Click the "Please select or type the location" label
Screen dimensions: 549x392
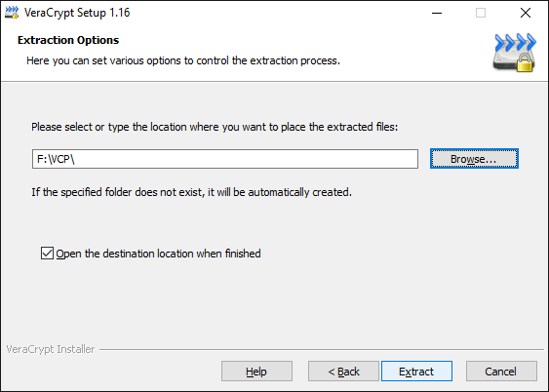coord(215,127)
